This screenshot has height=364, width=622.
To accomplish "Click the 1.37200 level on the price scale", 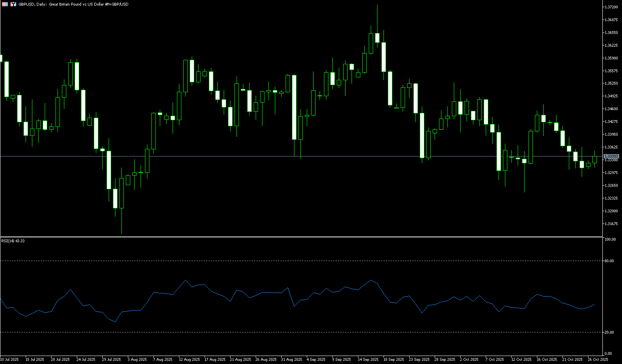I will point(612,7).
